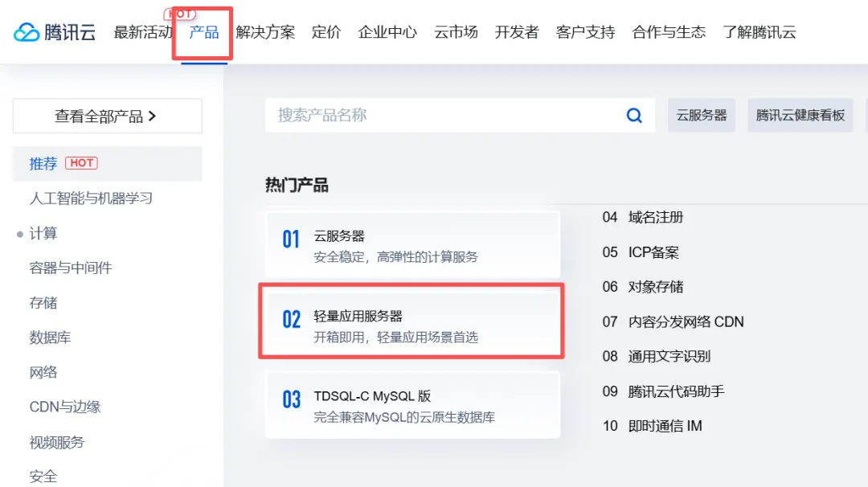This screenshot has height=487, width=868.
Task: Click the 腾讯云健康看板 quick tag
Action: coord(800,115)
